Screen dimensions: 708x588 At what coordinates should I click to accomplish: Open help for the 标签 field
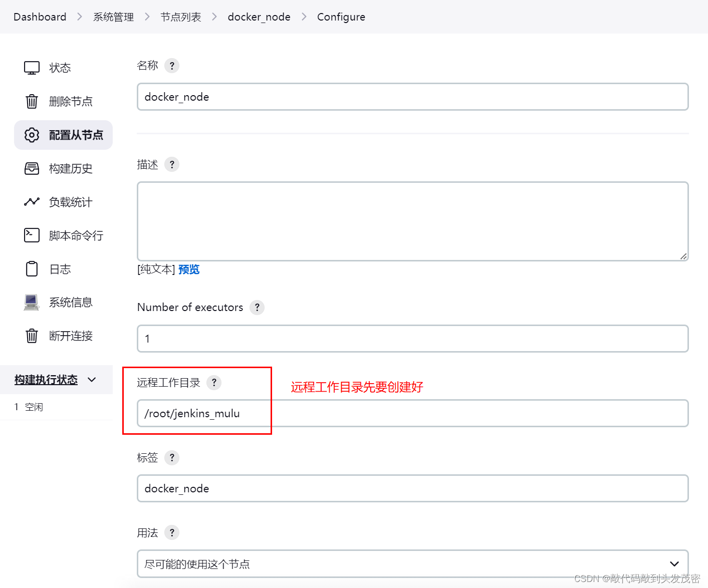[x=172, y=457]
